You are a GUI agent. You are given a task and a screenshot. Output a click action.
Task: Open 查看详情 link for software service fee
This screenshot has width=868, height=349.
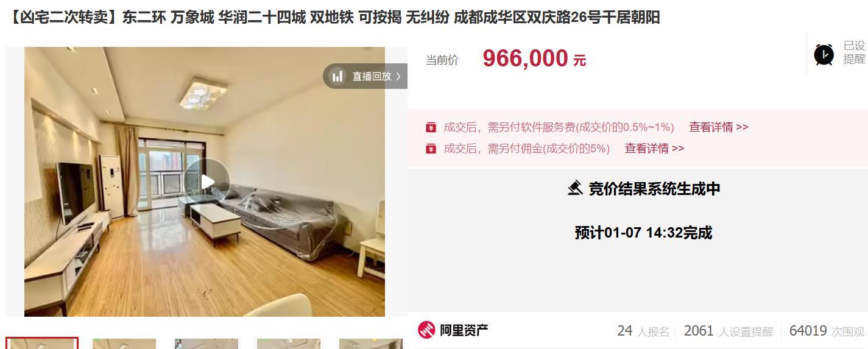click(718, 127)
